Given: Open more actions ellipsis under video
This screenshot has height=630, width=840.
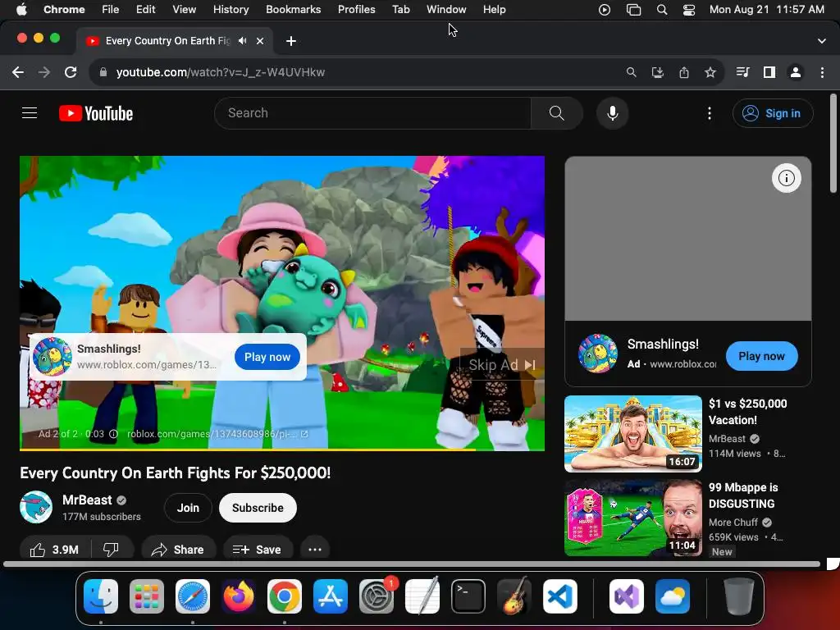Looking at the screenshot, I should pyautogui.click(x=315, y=550).
